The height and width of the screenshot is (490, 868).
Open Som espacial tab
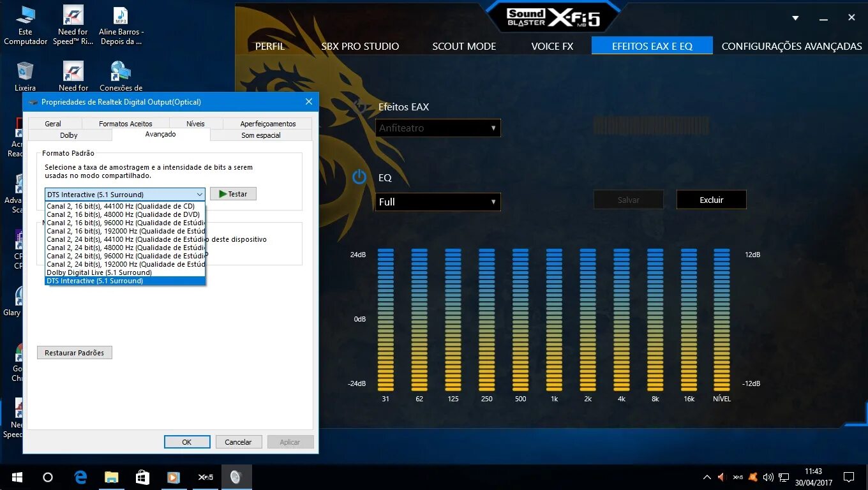(261, 135)
